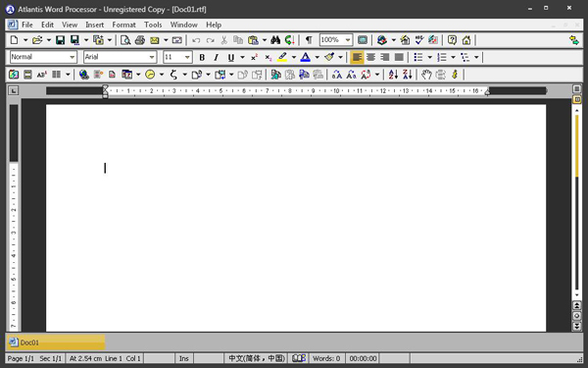The width and height of the screenshot is (588, 368).
Task: Click green-yellow arrows icon at toolbar right
Action: tap(573, 40)
